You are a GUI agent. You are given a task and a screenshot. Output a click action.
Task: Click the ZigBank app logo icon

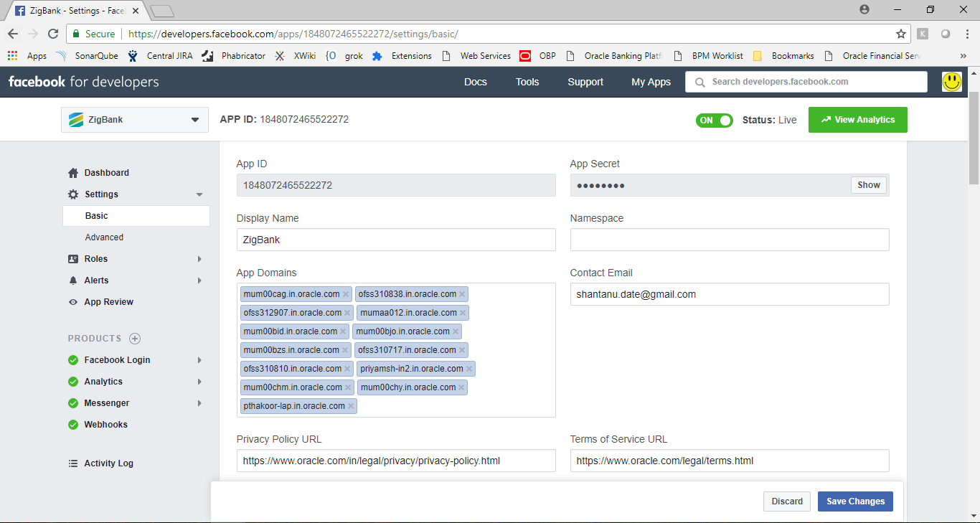point(76,120)
